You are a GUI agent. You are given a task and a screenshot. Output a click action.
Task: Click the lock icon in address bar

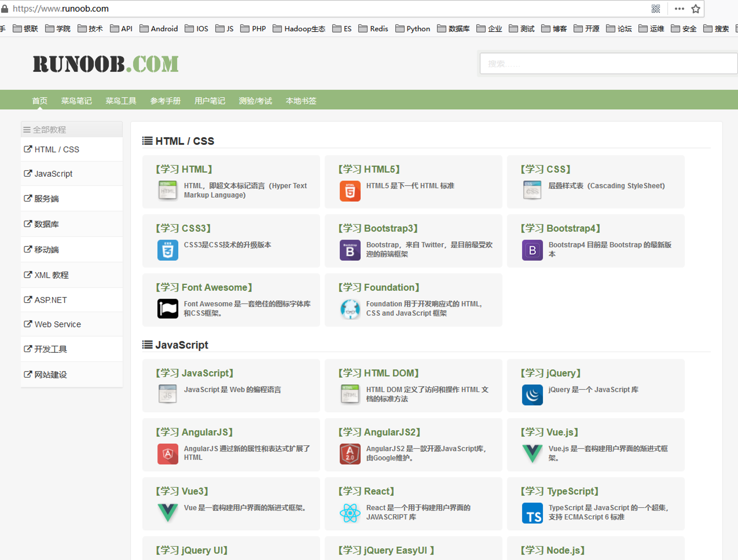[4, 8]
